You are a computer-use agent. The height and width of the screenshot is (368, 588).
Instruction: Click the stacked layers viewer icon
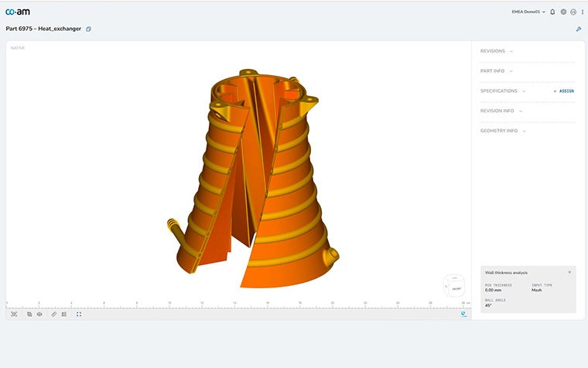point(29,315)
